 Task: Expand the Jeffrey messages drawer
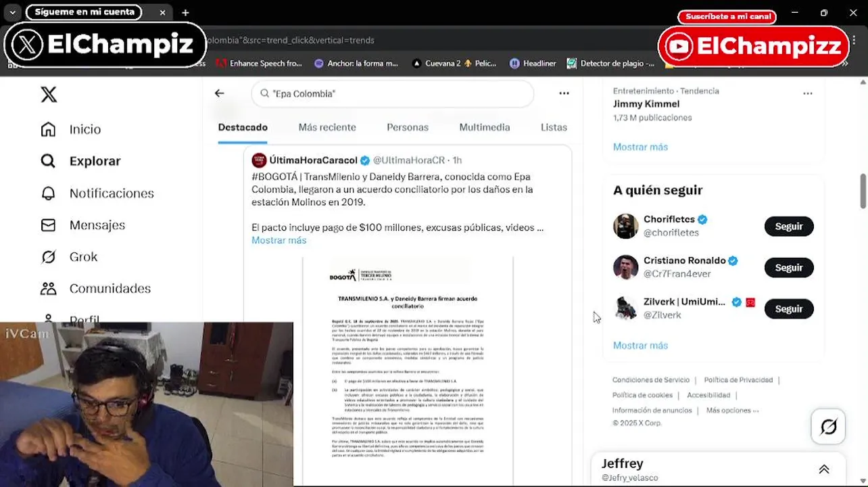tap(823, 469)
